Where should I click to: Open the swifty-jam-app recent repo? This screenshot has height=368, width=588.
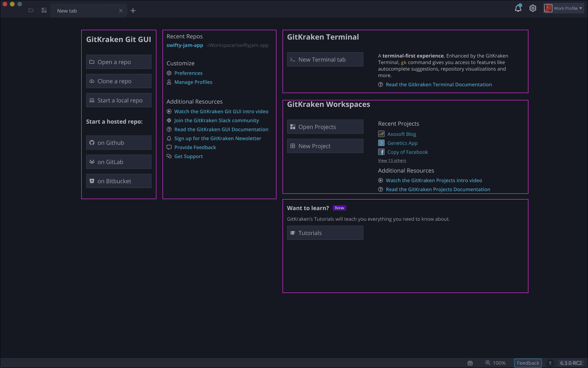click(185, 45)
